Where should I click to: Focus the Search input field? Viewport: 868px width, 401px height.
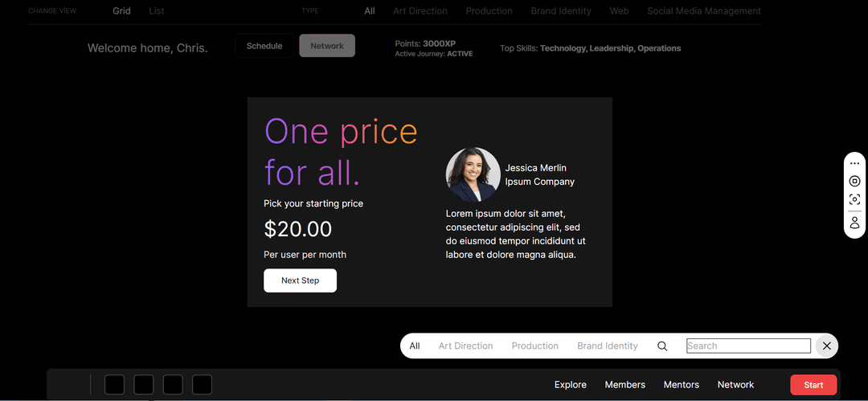coord(748,346)
